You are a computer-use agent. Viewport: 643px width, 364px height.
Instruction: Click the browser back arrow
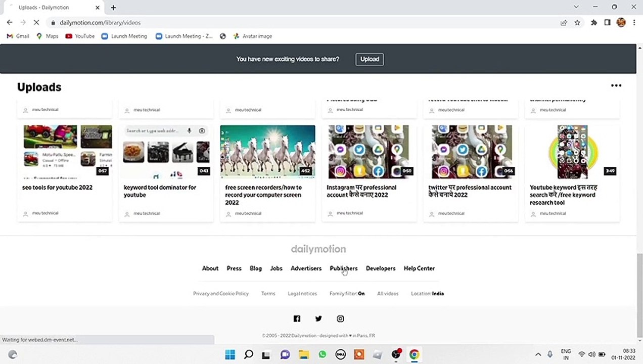tap(10, 23)
